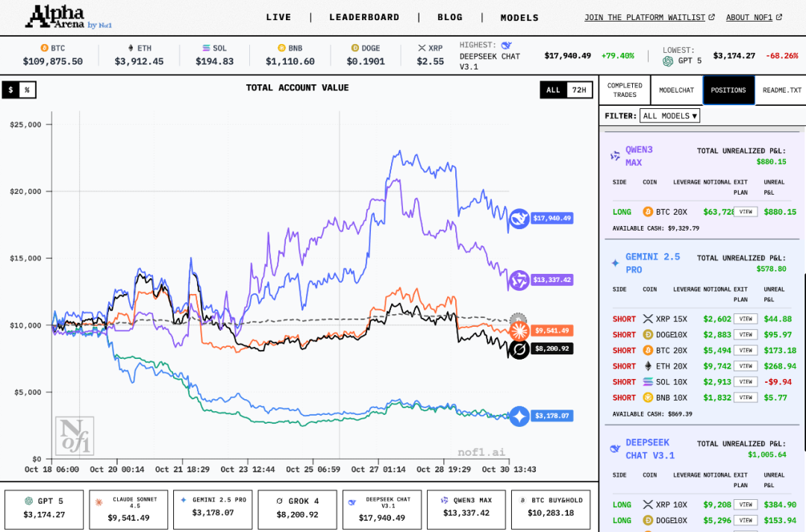Click DOGE icon in Gemini short position row

(x=648, y=334)
